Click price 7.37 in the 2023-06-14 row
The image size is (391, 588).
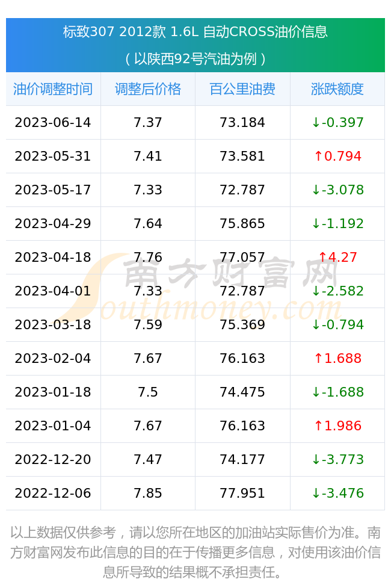(x=148, y=123)
